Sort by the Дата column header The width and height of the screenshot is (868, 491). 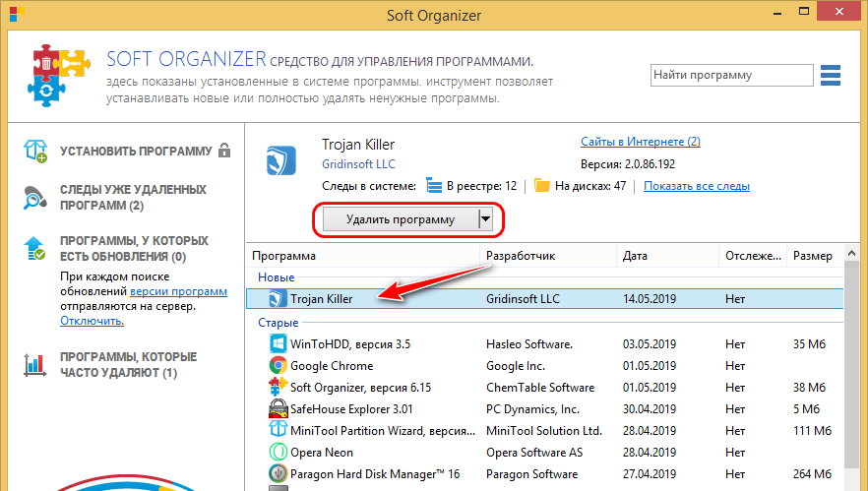coord(667,256)
